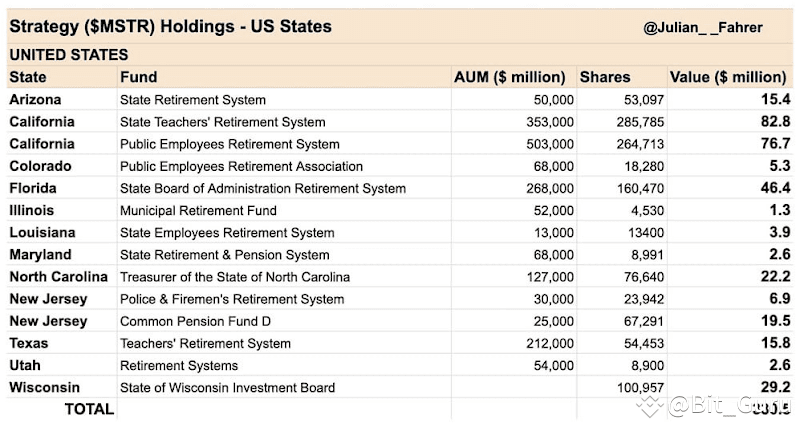Click the Arizona state cell
Viewport: 800px width, 427px height.
pyautogui.click(x=35, y=99)
